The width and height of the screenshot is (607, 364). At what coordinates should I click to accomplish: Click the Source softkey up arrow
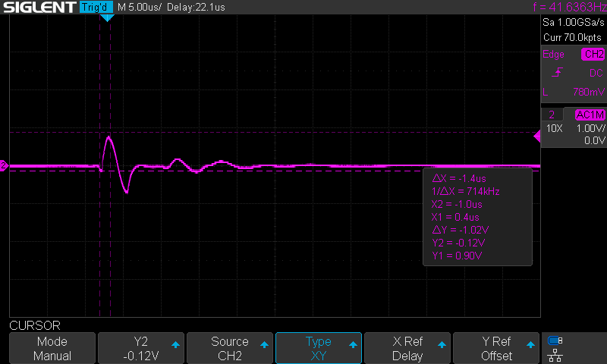pos(264,344)
